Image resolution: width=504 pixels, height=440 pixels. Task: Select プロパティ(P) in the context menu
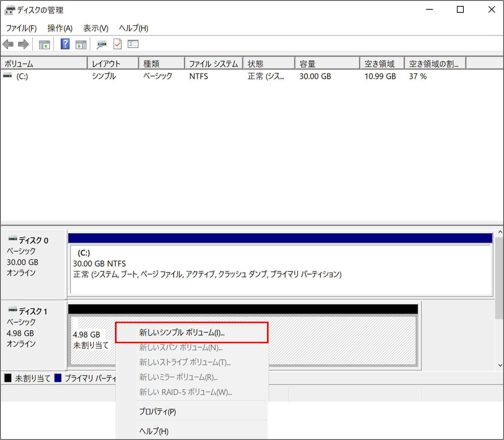tap(157, 412)
